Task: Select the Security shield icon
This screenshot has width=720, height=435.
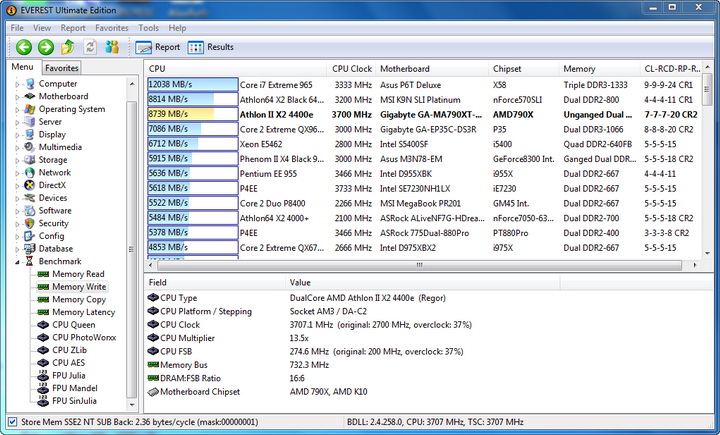Action: point(30,223)
